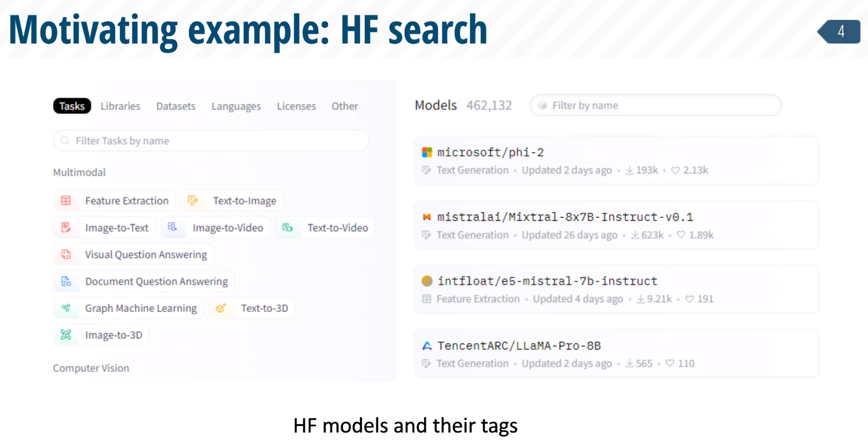Click the Text-to-Video task icon
The width and height of the screenshot is (868, 447).
[x=287, y=227]
